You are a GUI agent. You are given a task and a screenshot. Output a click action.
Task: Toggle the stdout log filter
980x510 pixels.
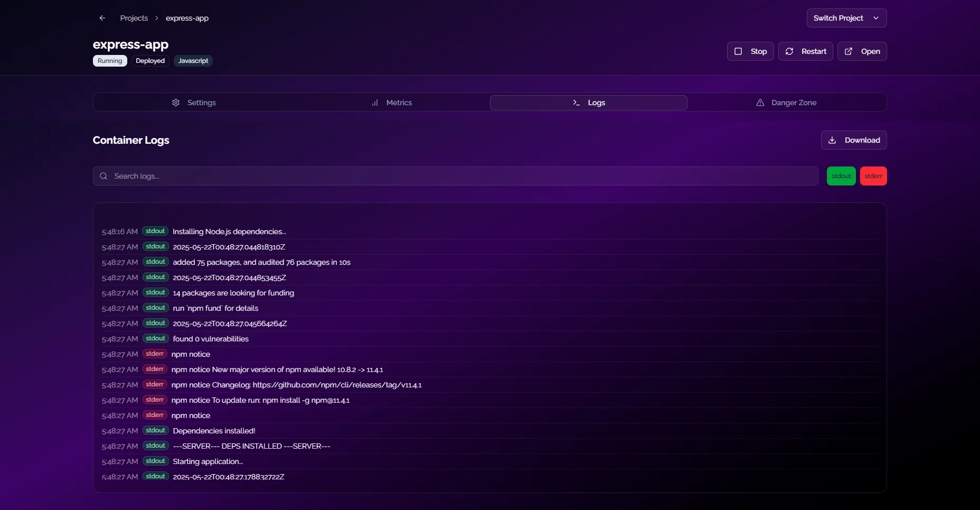tap(841, 175)
